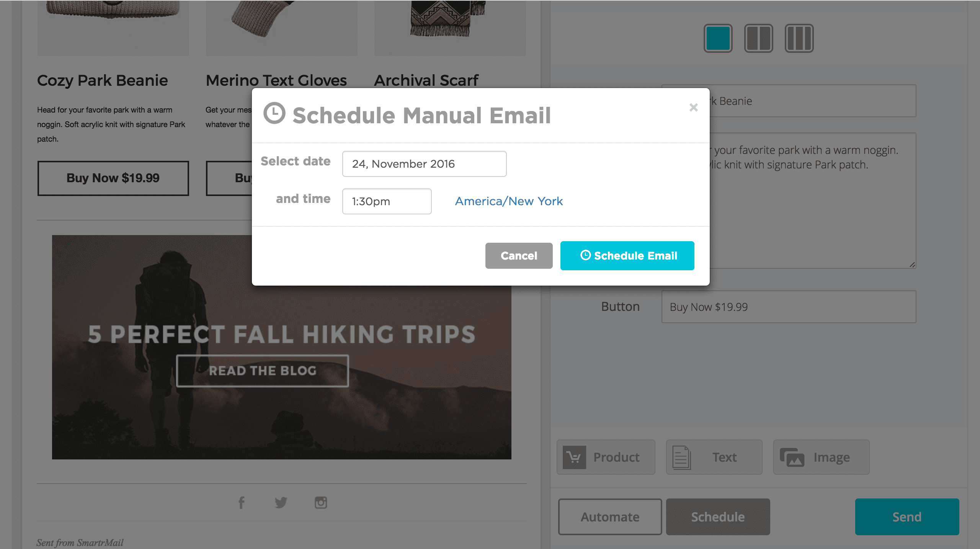Viewport: 980px width, 549px height.
Task: Select the two-column layout icon
Action: pyautogui.click(x=758, y=38)
